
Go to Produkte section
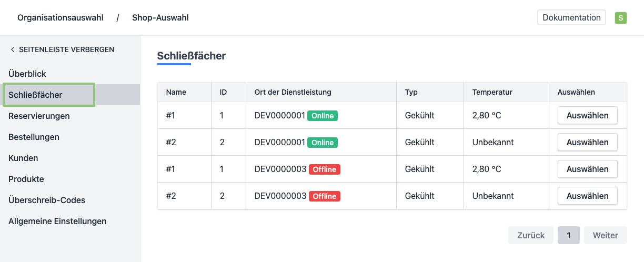[26, 179]
